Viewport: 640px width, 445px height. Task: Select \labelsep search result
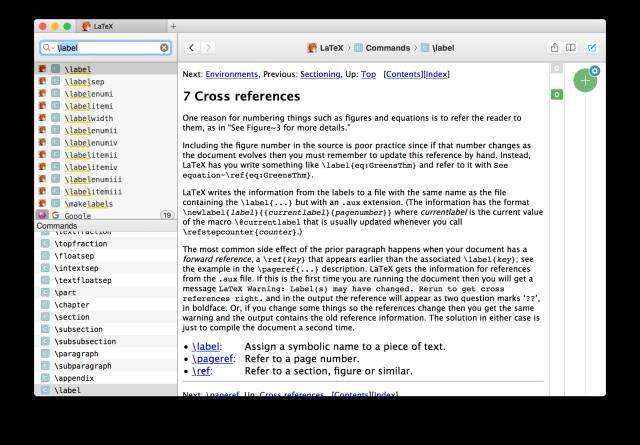(x=106, y=81)
